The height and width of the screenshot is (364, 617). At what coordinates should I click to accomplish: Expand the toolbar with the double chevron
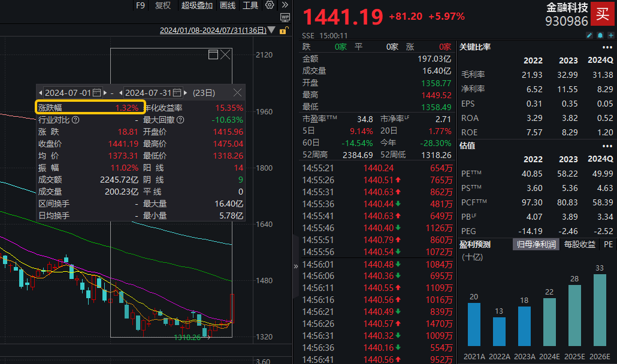[x=284, y=5]
